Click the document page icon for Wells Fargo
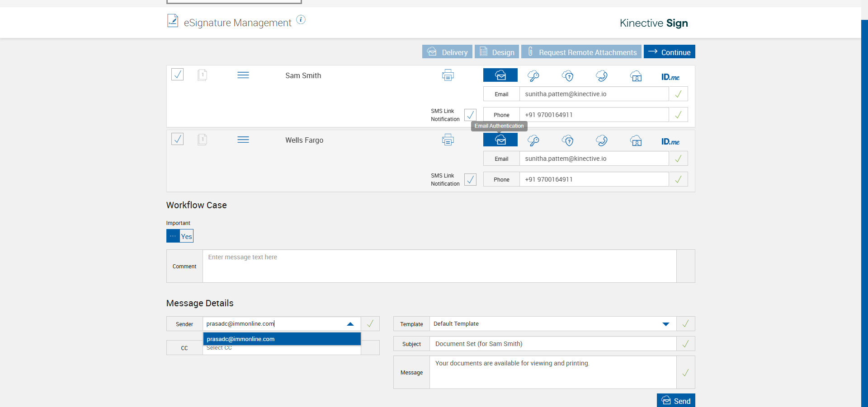The width and height of the screenshot is (868, 407). point(203,139)
